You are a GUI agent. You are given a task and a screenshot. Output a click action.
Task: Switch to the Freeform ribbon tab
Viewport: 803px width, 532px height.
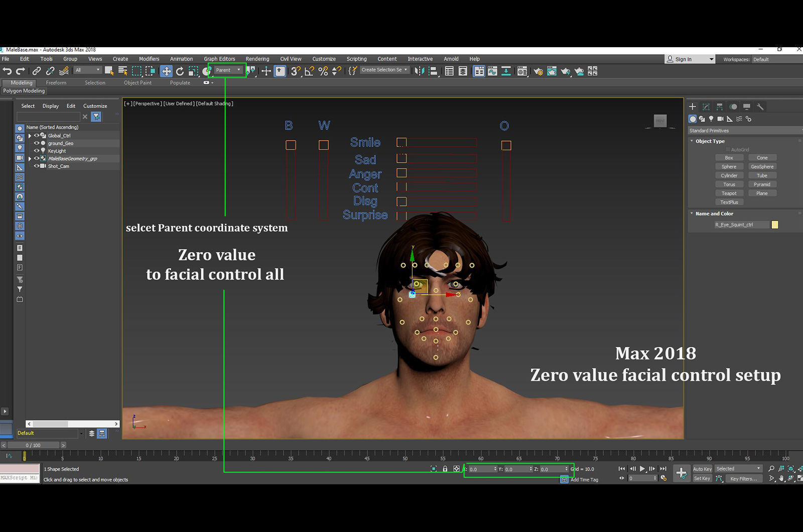pos(56,83)
